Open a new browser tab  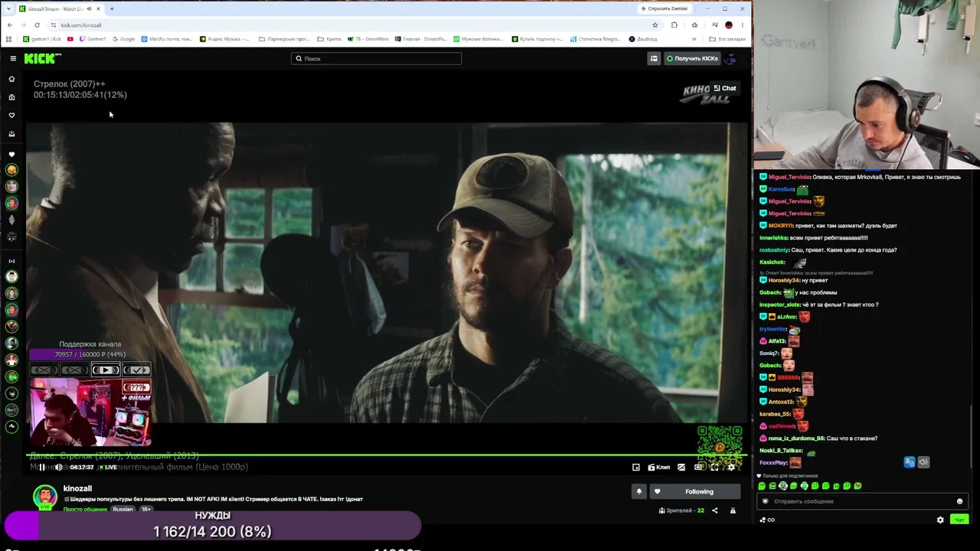coord(112,8)
